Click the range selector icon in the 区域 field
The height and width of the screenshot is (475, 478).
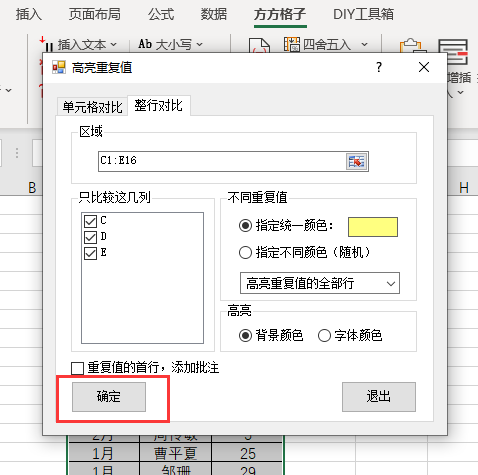pos(356,162)
